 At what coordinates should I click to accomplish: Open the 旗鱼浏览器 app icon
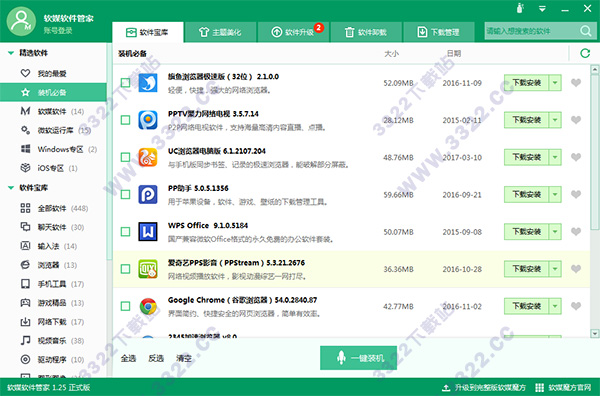point(148,83)
